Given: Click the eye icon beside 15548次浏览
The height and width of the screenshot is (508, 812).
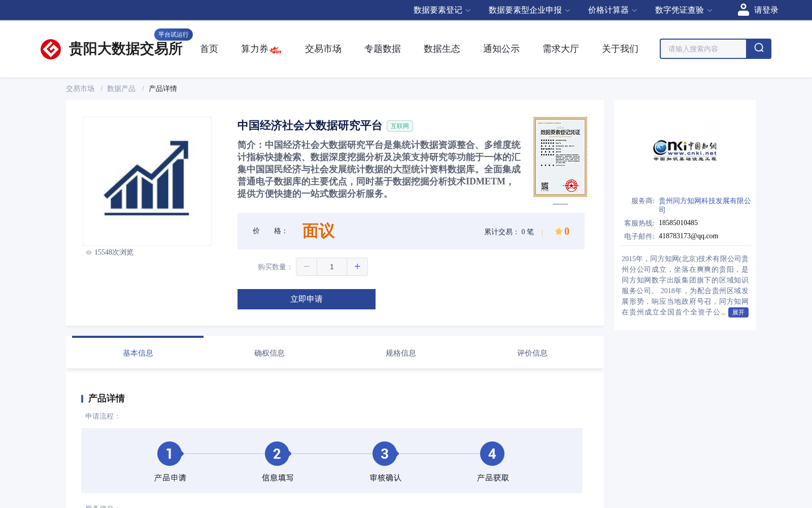Looking at the screenshot, I should point(89,252).
